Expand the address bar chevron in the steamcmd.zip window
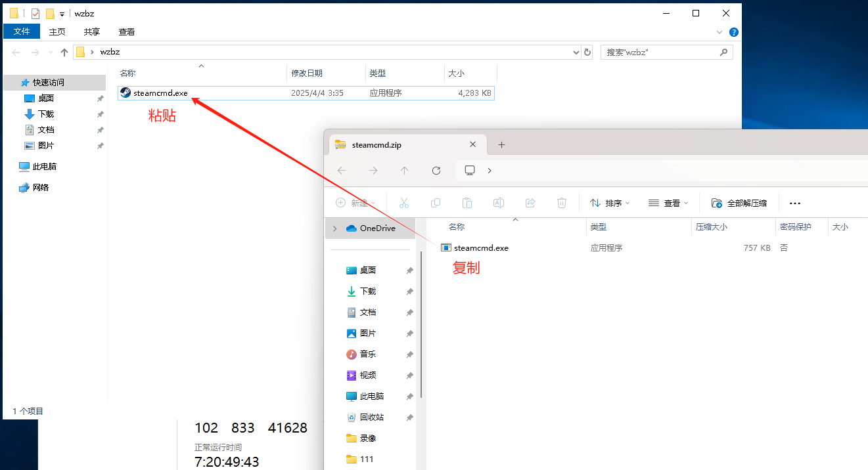Viewport: 868px width, 470px height. 490,170
